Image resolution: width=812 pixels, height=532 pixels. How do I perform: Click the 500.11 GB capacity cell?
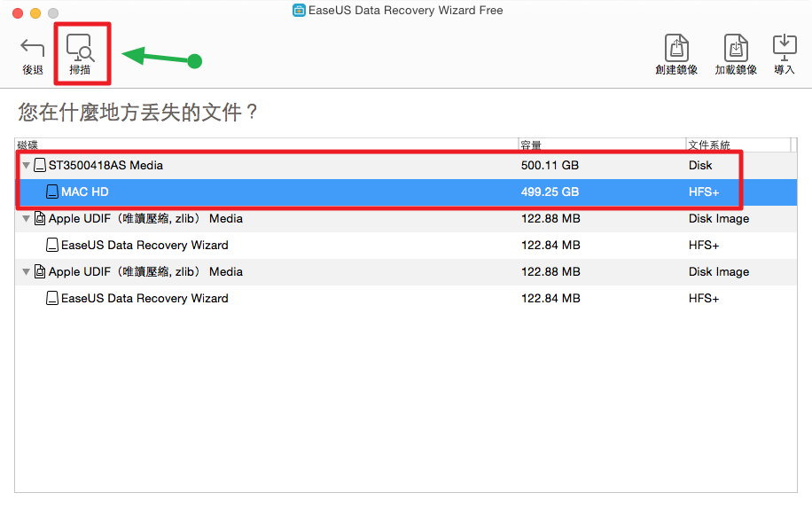[550, 166]
